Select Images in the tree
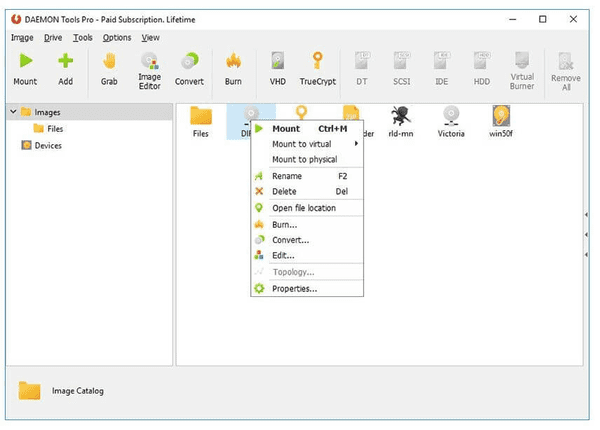Image resolution: width=600 pixels, height=430 pixels. 47,112
